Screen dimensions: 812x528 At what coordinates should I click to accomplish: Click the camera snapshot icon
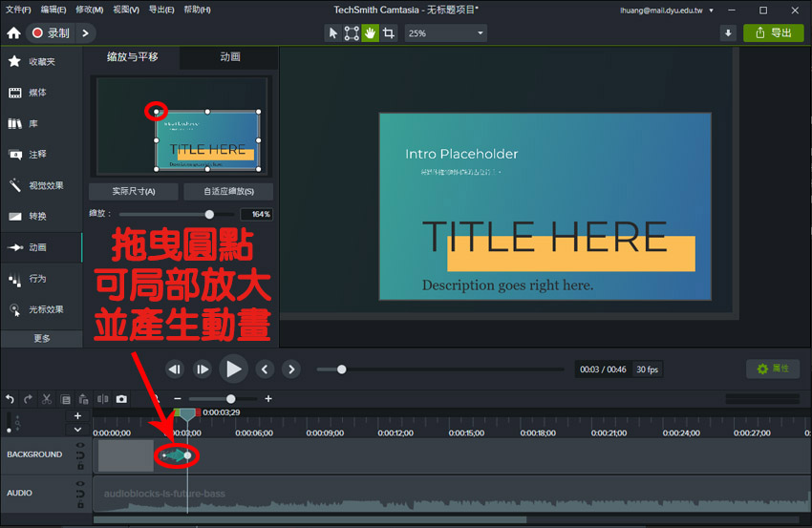click(x=121, y=399)
